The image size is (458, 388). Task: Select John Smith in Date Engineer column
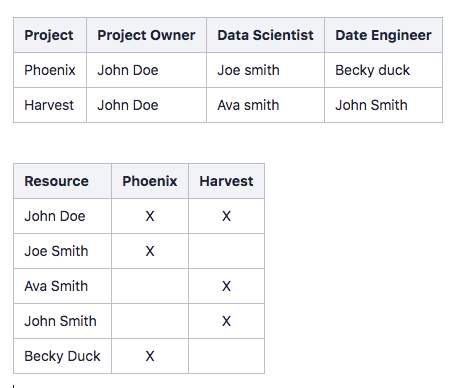(x=383, y=105)
